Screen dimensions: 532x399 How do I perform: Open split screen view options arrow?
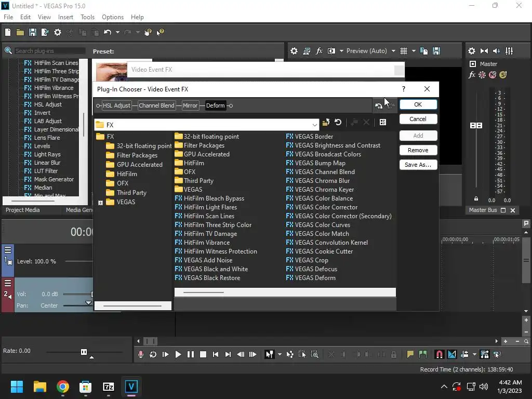click(x=341, y=51)
